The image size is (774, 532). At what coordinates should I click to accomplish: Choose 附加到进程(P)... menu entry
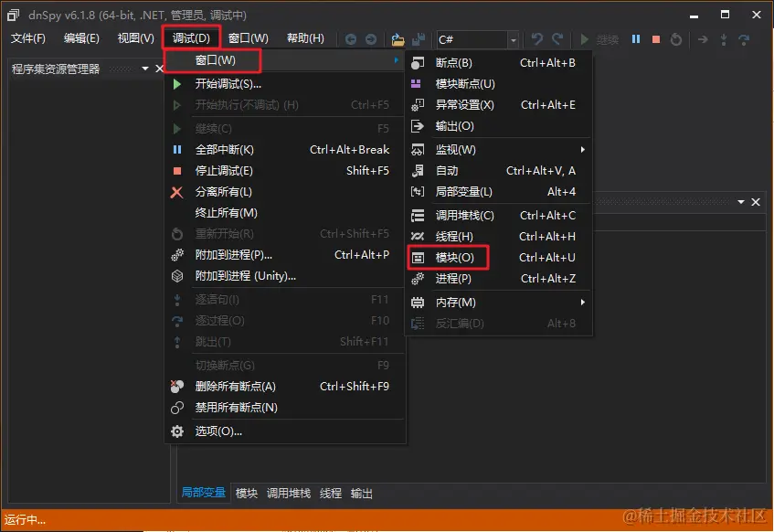[x=285, y=255]
